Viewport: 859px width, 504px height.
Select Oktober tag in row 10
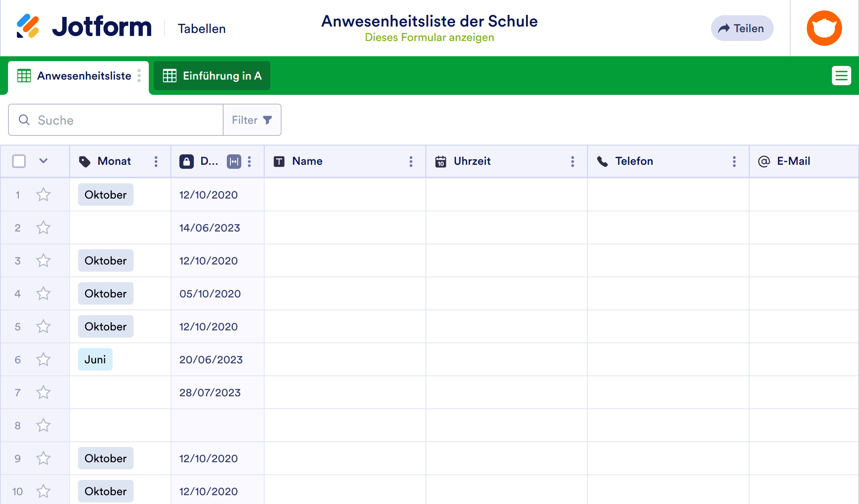click(106, 491)
